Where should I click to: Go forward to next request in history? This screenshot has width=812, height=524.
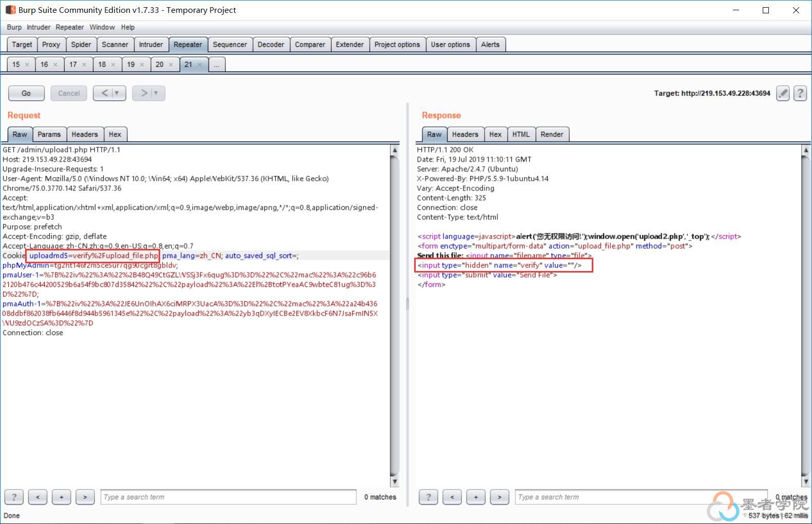[144, 93]
